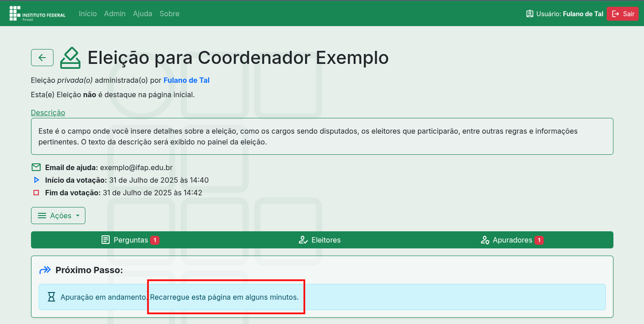Image resolution: width=644 pixels, height=324 pixels.
Task: Click the play icon beside Início da votação
Action: click(36, 180)
